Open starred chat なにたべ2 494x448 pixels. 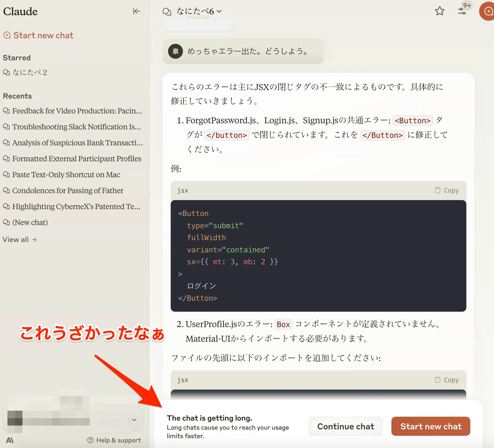click(25, 72)
